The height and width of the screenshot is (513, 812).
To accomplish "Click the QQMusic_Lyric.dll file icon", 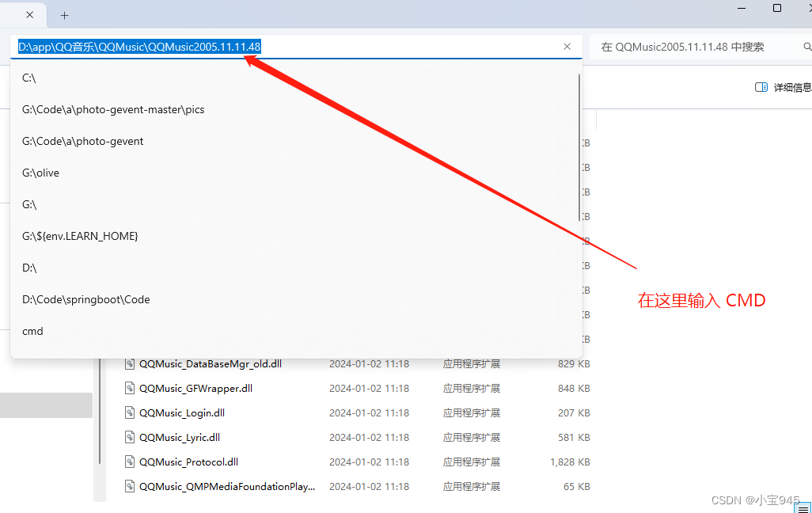I will pos(130,437).
